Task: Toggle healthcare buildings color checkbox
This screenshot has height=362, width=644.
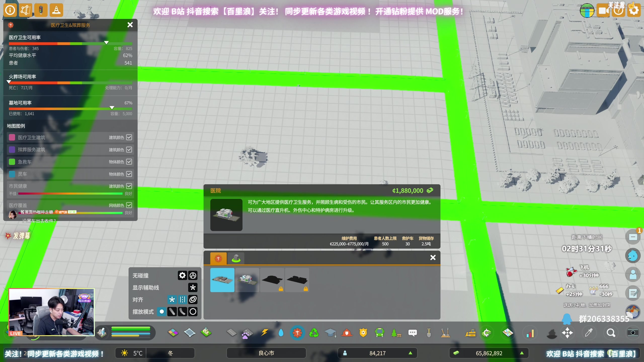Action: pyautogui.click(x=129, y=137)
